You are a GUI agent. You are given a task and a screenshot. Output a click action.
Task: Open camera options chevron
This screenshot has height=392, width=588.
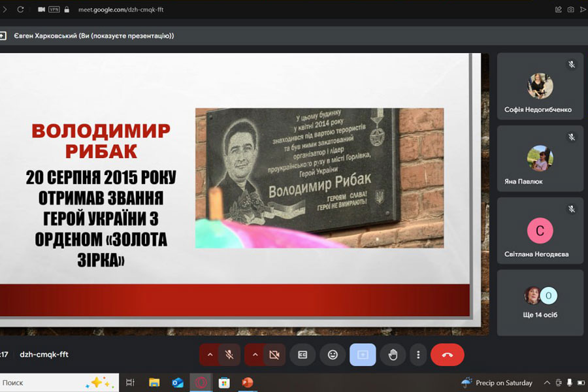pyautogui.click(x=255, y=355)
